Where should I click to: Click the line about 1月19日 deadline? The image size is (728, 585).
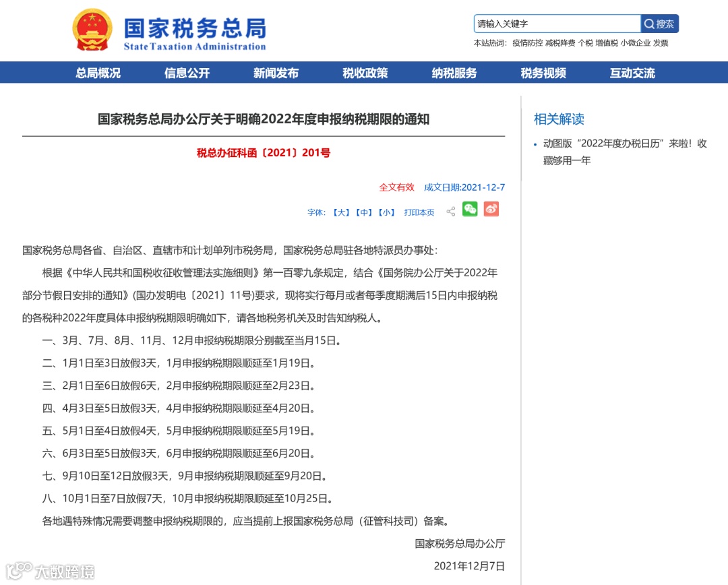click(x=179, y=363)
